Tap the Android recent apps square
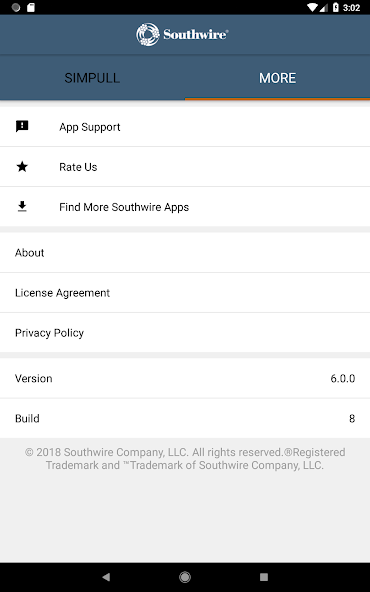Image resolution: width=370 pixels, height=592 pixels. [x=264, y=577]
